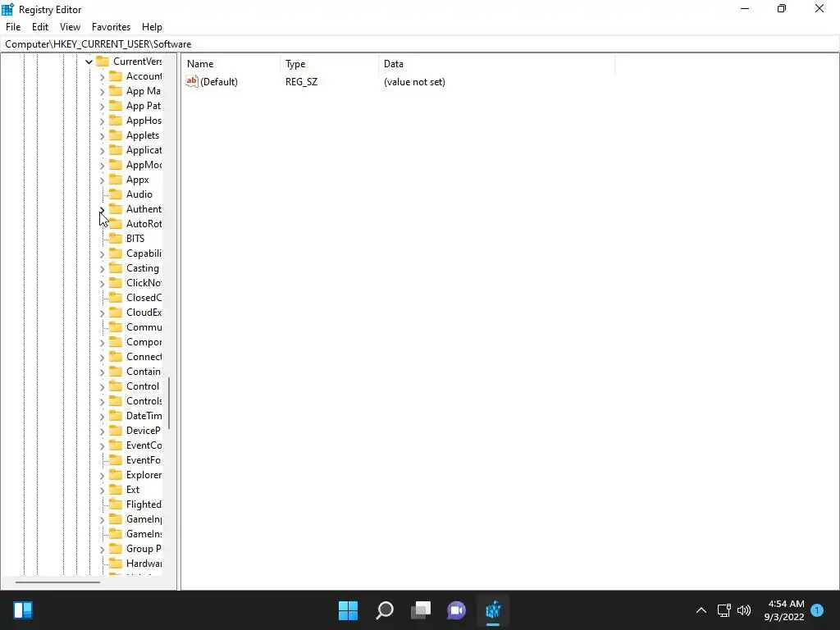
Task: Select the (Default) value name
Action: coord(218,82)
